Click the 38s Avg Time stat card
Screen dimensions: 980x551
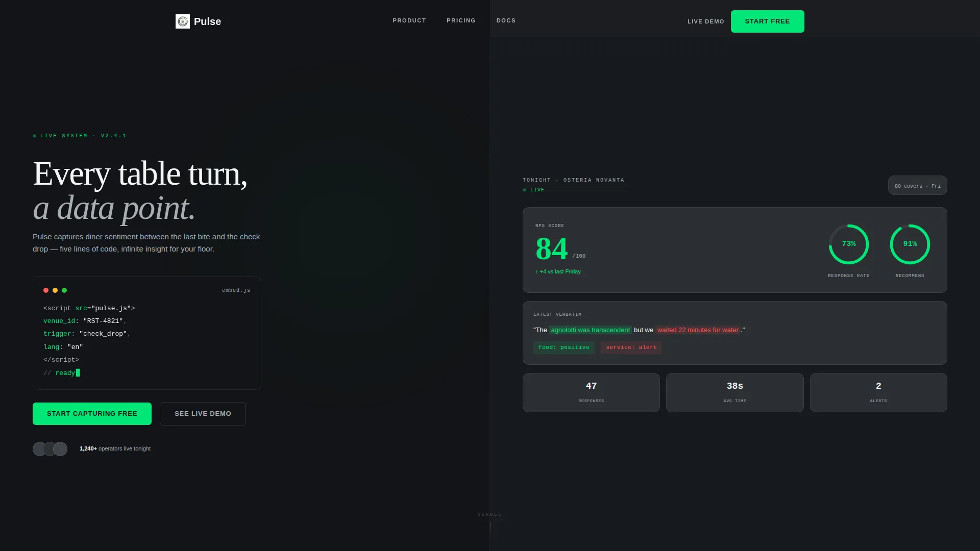(734, 392)
